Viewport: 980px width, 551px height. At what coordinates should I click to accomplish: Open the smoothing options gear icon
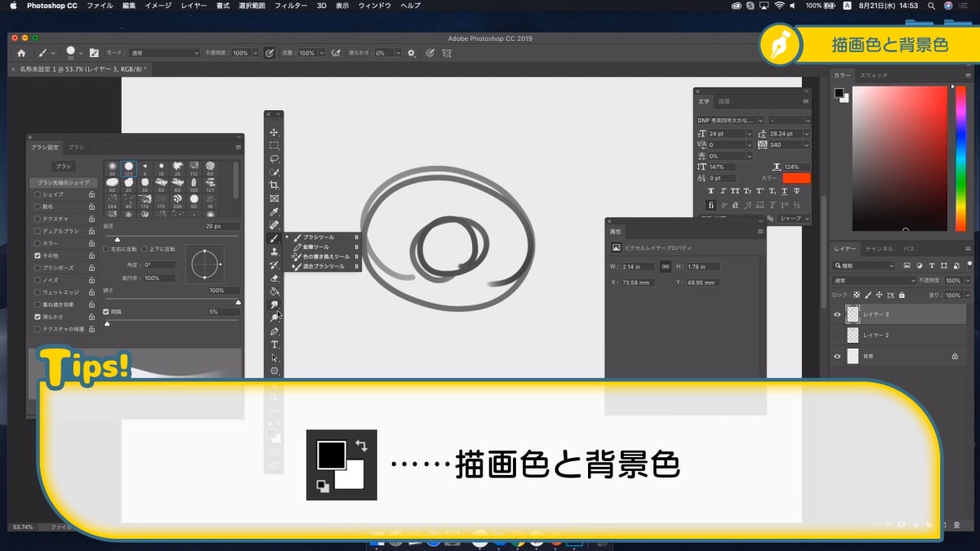(x=411, y=52)
